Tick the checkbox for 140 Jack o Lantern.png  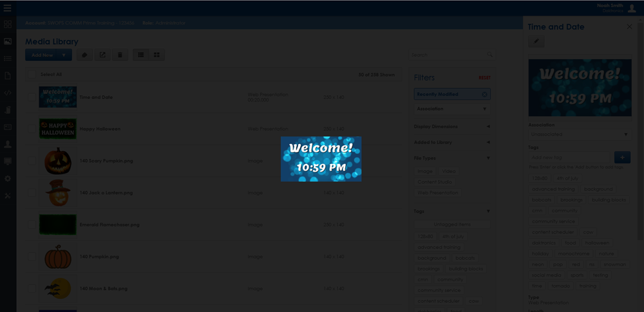click(x=32, y=192)
